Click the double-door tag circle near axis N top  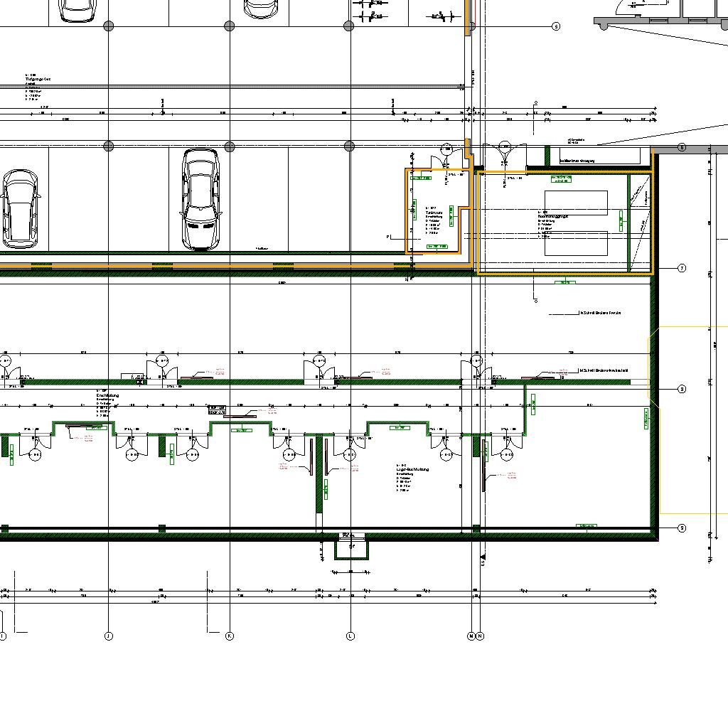point(505,148)
